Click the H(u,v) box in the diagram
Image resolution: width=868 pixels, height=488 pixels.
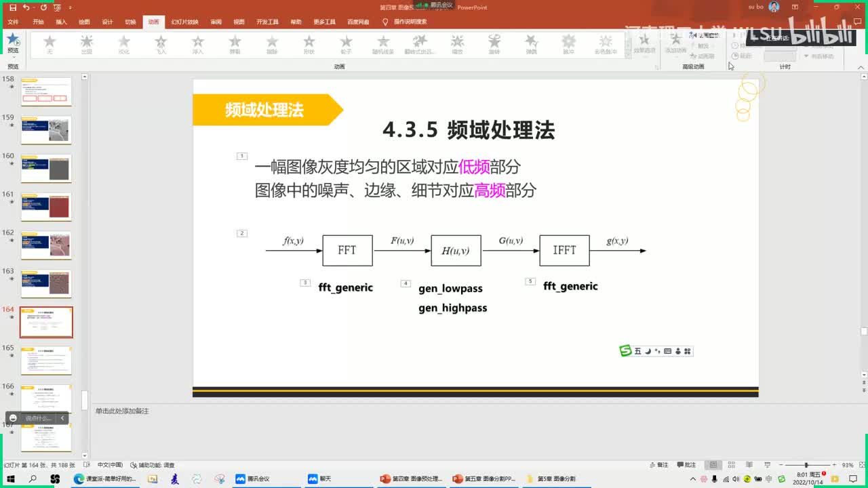click(x=456, y=251)
